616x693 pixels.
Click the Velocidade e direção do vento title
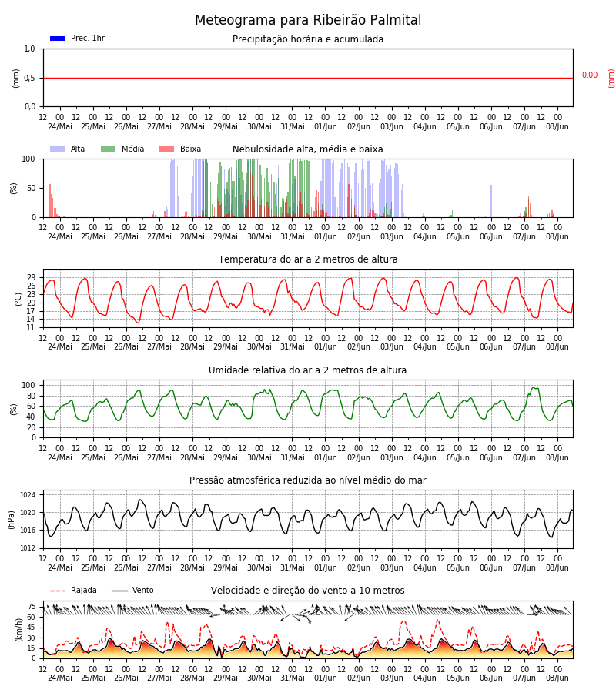307,591
